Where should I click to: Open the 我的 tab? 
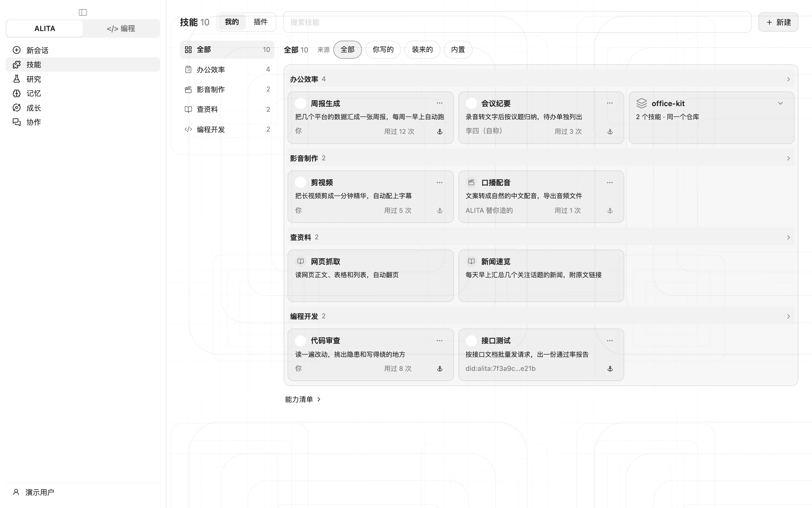231,22
